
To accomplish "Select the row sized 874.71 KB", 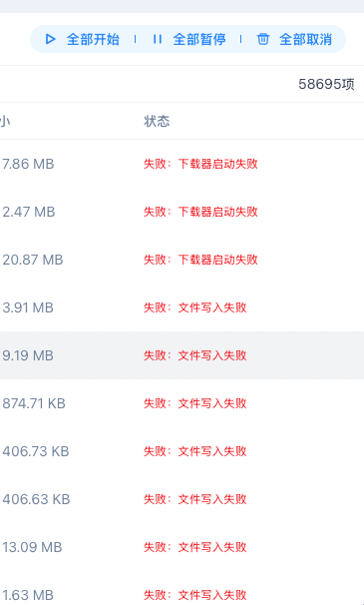I will (182, 403).
